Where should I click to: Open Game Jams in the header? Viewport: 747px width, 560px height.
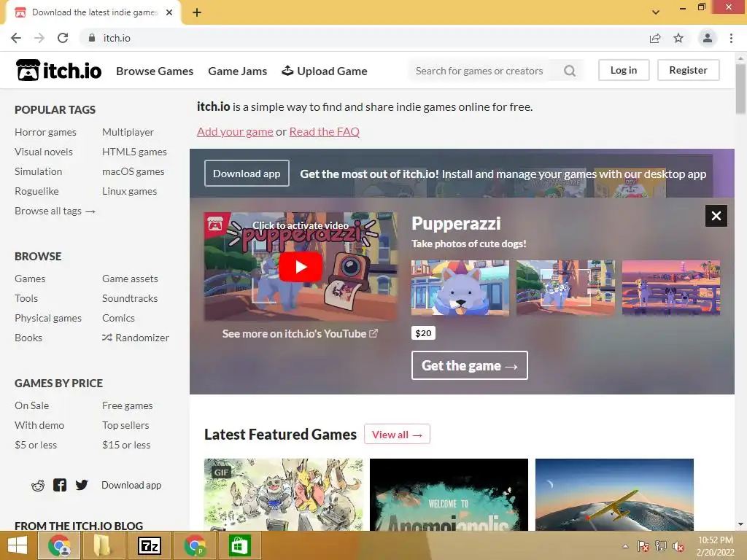coord(237,71)
